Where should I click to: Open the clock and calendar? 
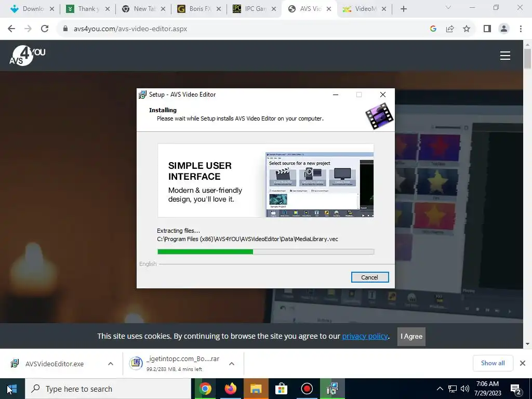(x=487, y=389)
